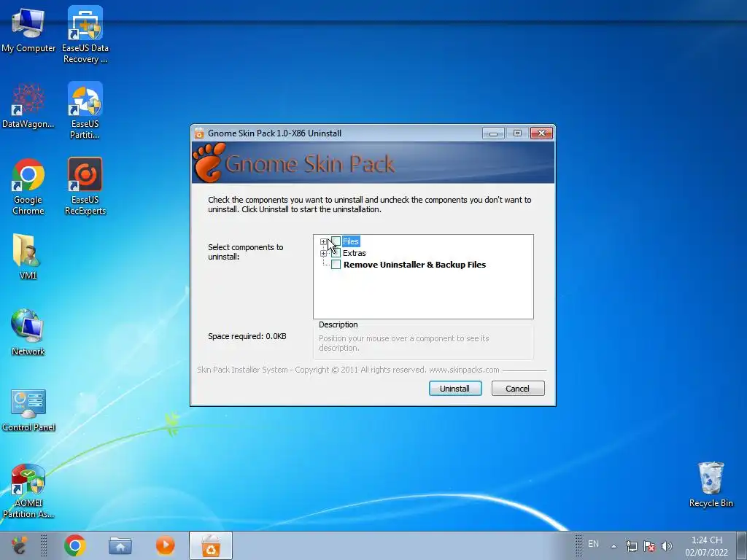Click the Show Desktop taskbar strip
This screenshot has height=560, width=747.
(742, 545)
